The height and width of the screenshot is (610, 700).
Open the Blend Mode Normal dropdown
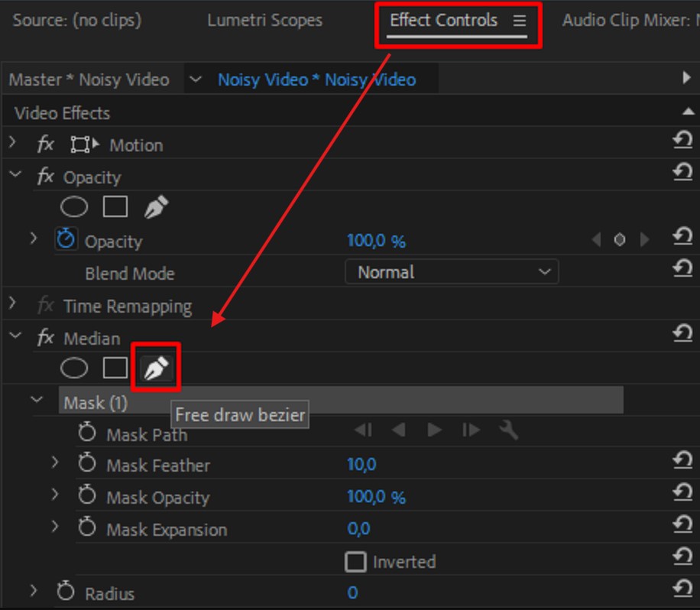[452, 272]
